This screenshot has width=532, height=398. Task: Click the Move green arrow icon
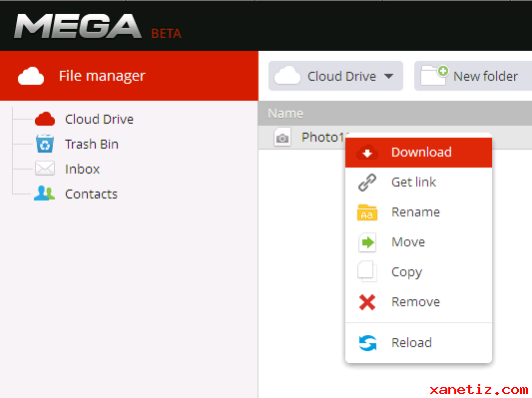(367, 242)
